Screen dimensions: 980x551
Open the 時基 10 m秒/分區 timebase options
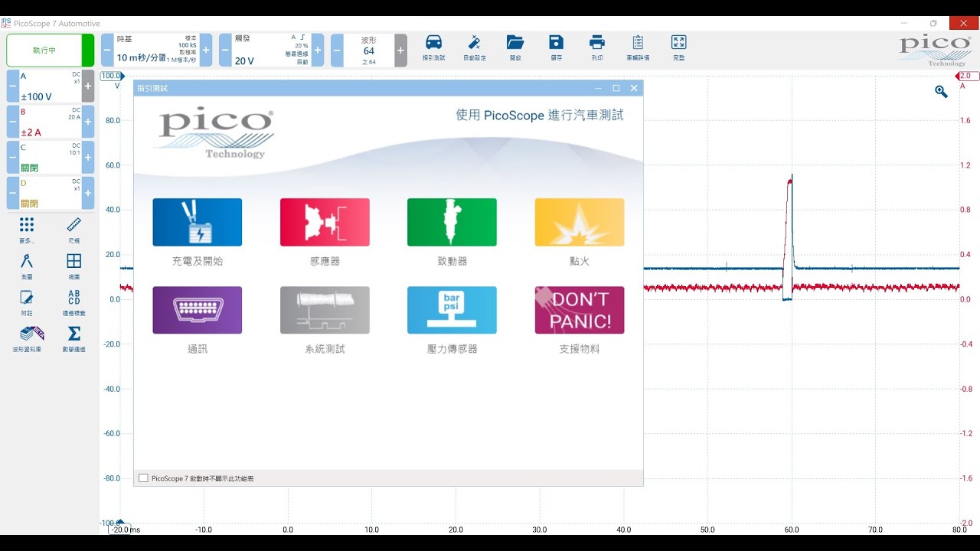tap(156, 50)
